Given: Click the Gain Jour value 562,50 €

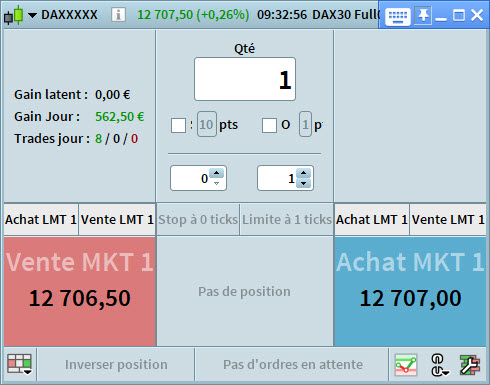Looking at the screenshot, I should coord(119,117).
